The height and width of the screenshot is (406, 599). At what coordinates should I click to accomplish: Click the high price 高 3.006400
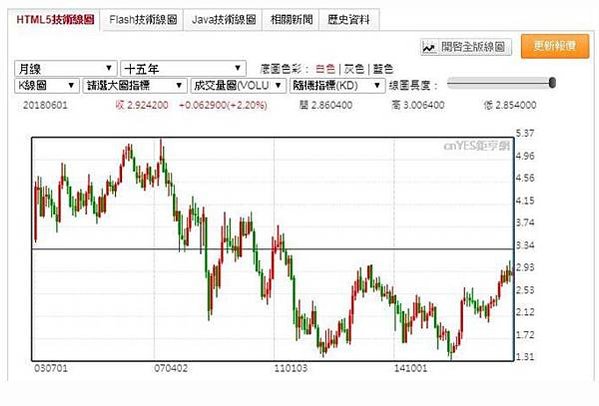[x=418, y=105]
